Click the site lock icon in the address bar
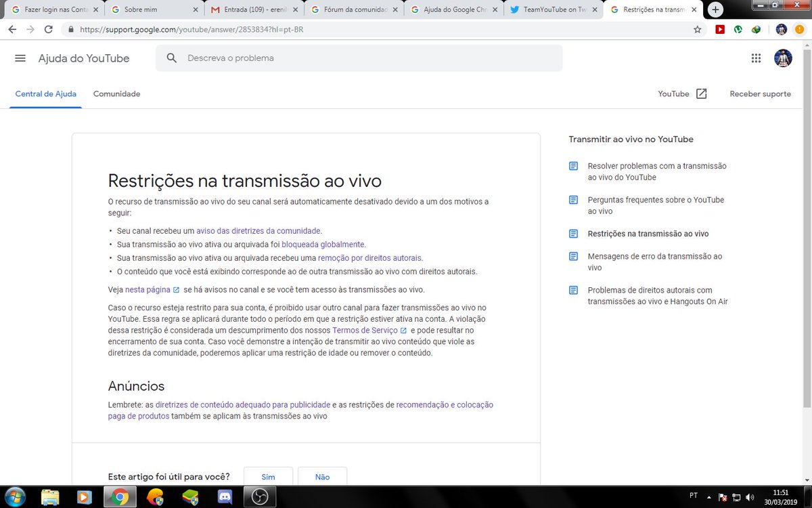 pos(70,30)
